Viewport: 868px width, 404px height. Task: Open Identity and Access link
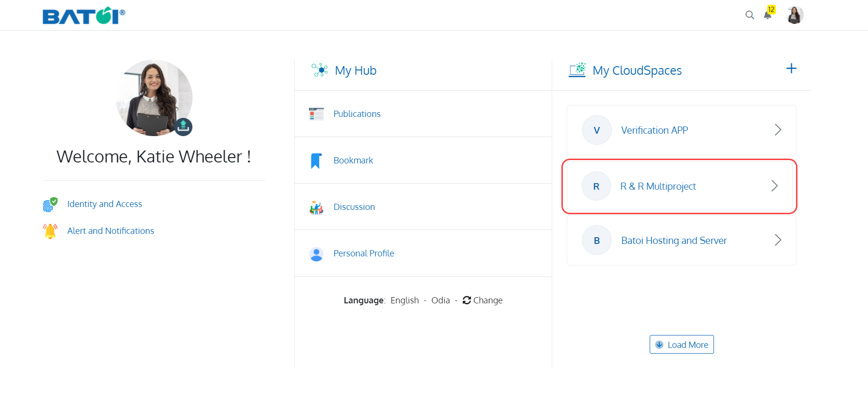tap(105, 204)
